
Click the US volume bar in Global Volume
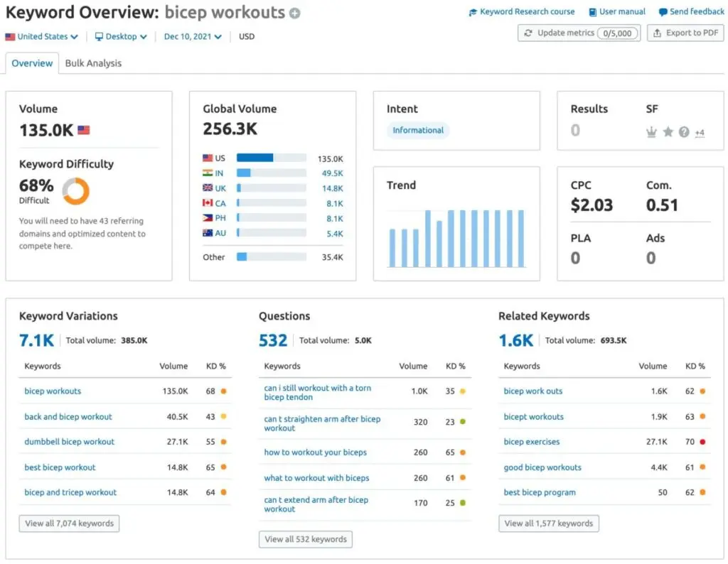click(271, 158)
